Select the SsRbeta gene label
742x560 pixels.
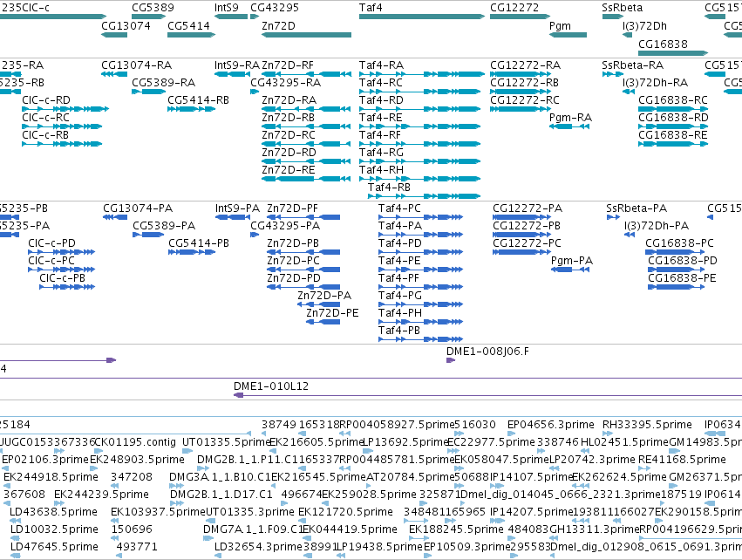tap(623, 8)
